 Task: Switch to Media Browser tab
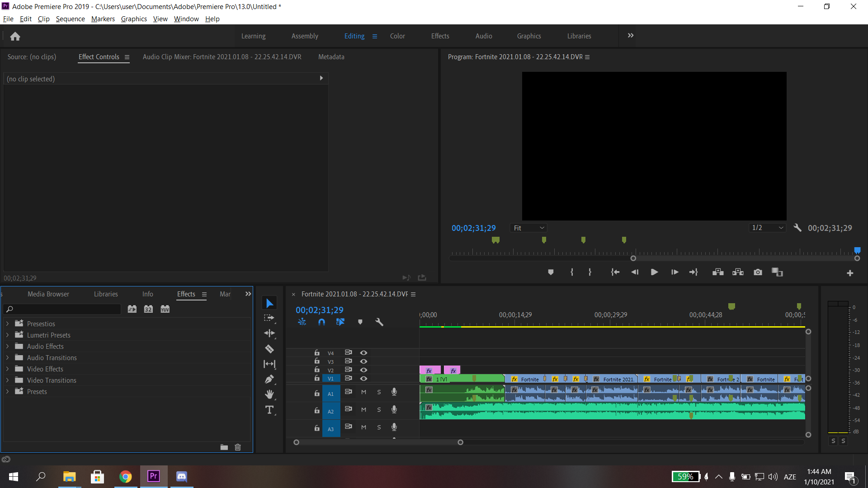[48, 294]
